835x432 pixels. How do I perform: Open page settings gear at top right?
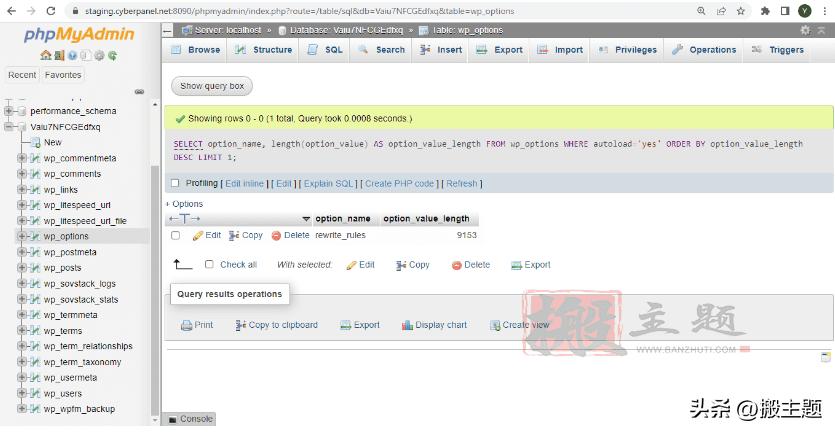click(x=805, y=30)
